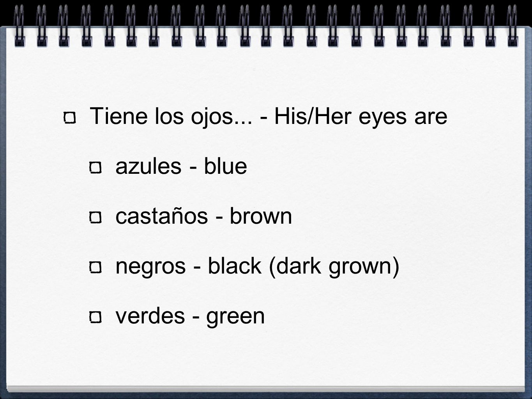Click the rightmost spiral binding ring
This screenshot has width=532, height=399.
click(512, 23)
